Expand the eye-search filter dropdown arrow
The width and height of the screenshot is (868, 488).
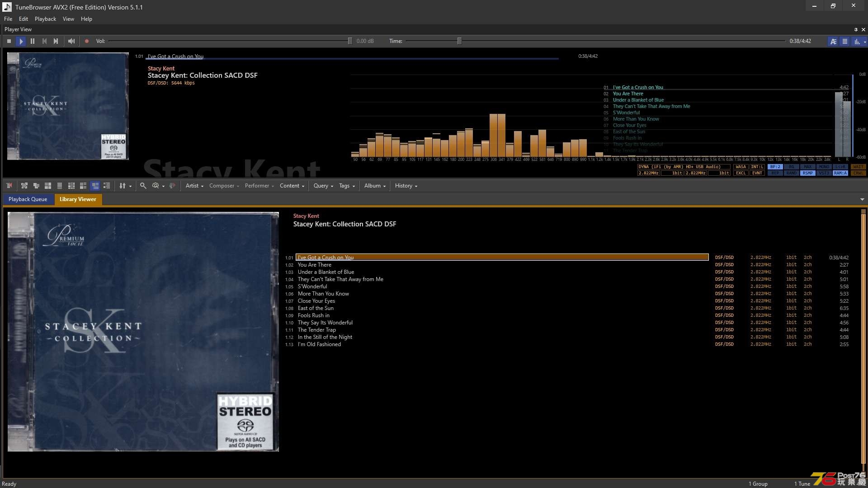[164, 186]
